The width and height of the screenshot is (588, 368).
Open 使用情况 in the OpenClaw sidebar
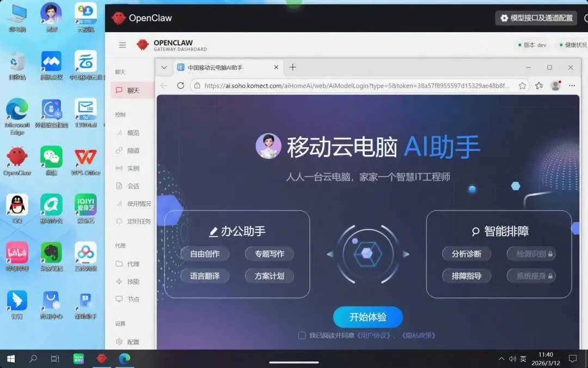pos(133,203)
